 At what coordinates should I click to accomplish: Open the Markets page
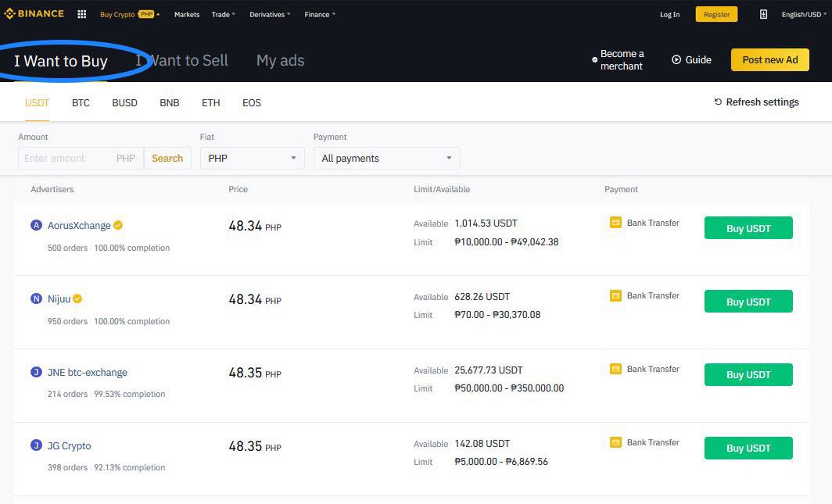point(187,14)
